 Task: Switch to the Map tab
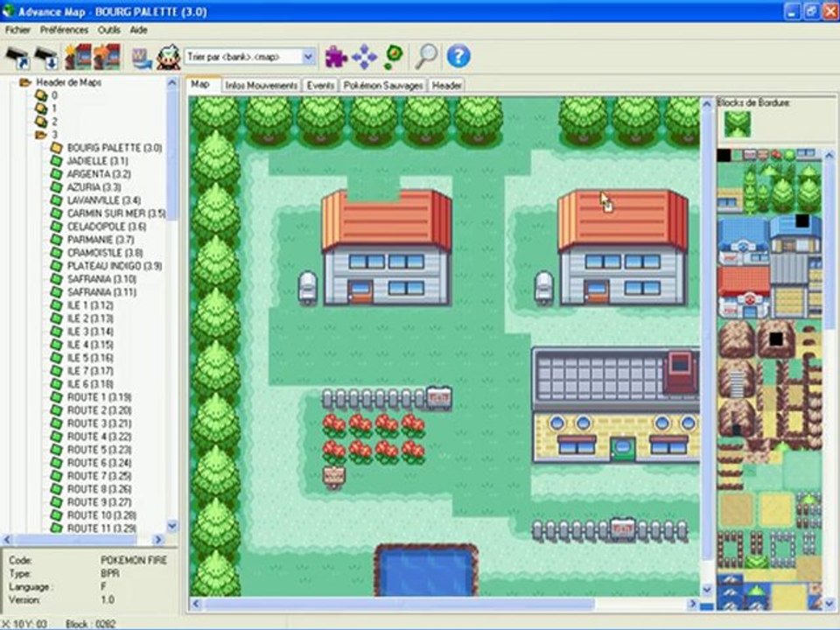(x=200, y=84)
